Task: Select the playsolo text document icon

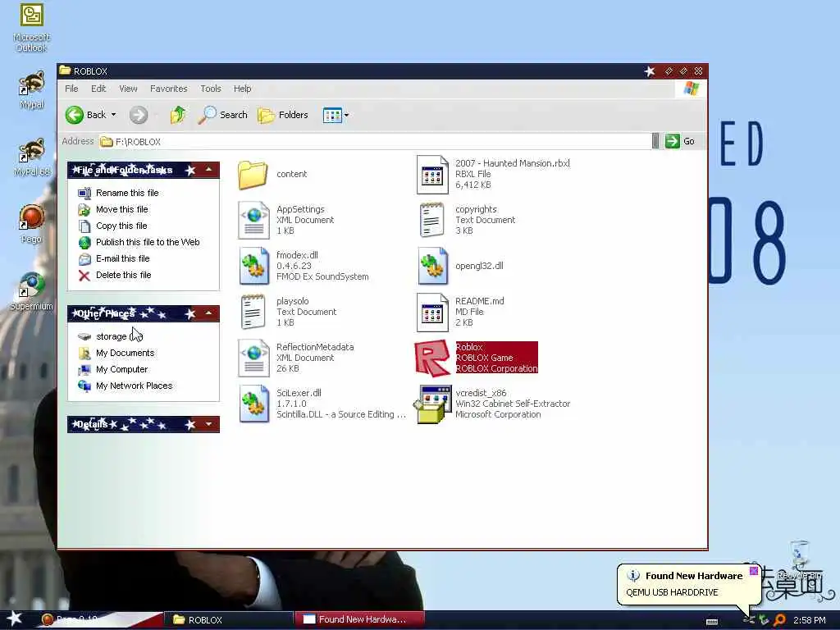Action: coord(253,312)
